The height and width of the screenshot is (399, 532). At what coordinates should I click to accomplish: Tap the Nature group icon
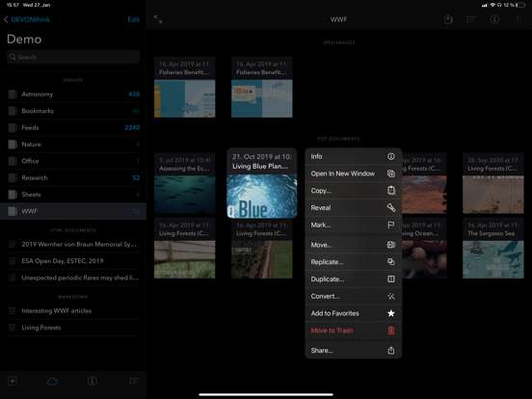point(13,145)
